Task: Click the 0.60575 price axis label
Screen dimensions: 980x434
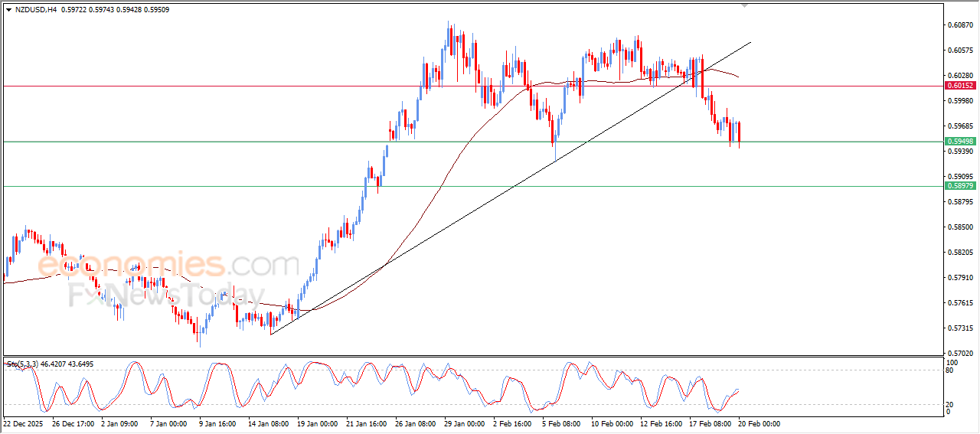Action: tap(960, 51)
